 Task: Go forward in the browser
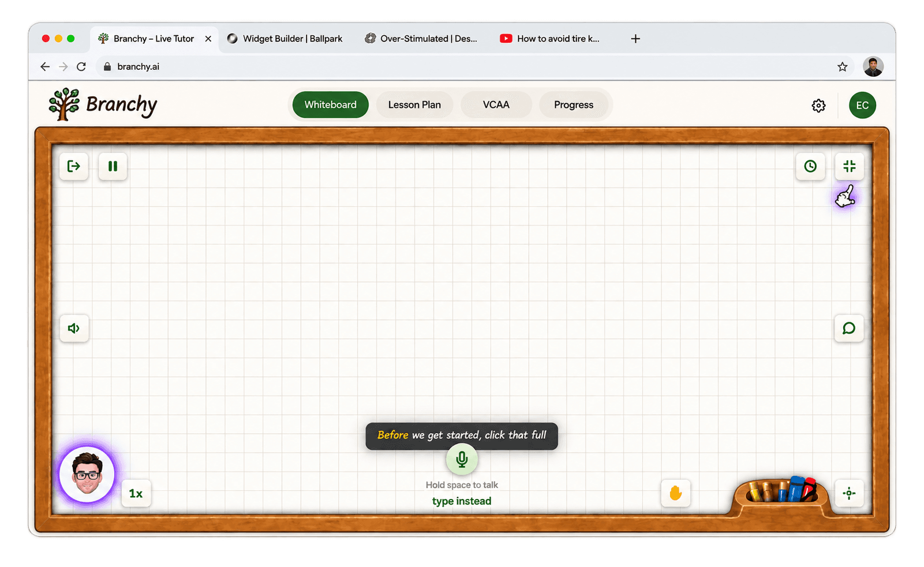click(63, 67)
